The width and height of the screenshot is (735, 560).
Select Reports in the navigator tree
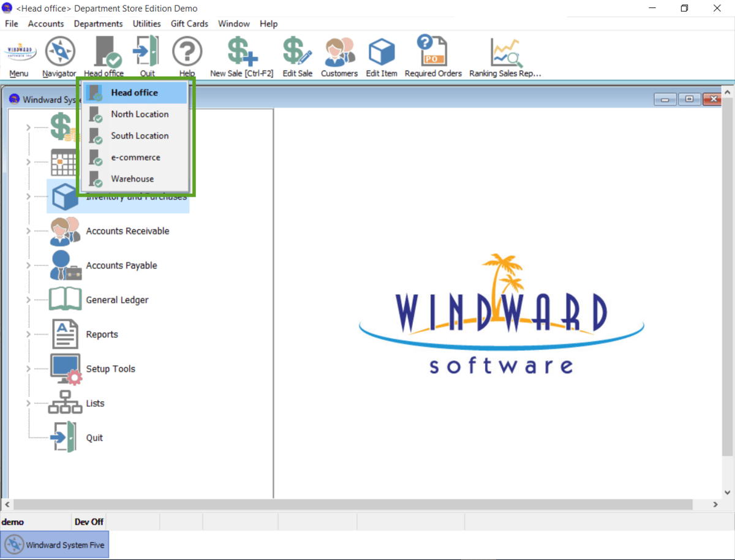click(102, 335)
